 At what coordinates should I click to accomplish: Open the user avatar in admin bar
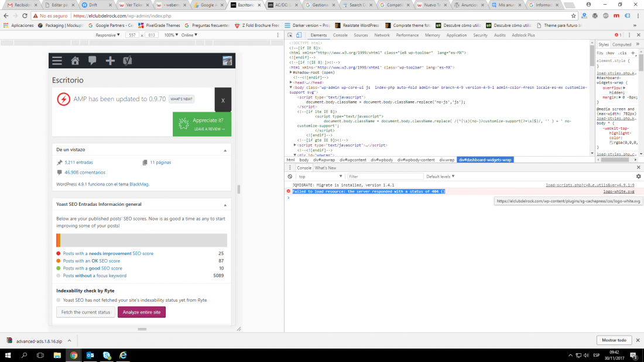coord(227,61)
